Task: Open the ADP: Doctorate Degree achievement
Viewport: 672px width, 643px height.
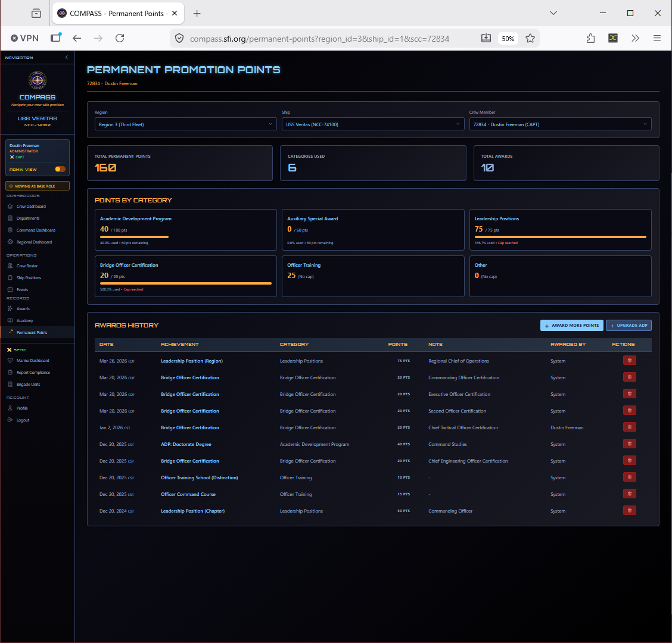Action: 186,445
